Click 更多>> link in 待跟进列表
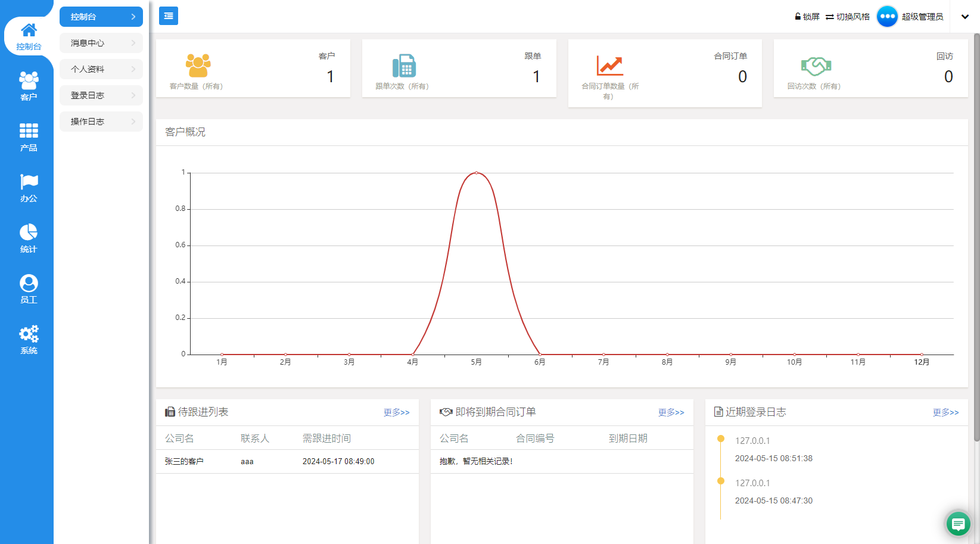 point(396,412)
